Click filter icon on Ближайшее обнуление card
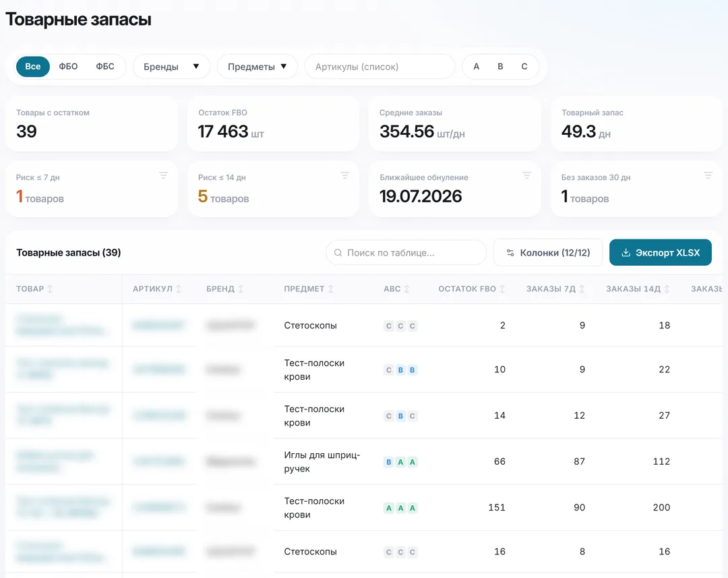This screenshot has width=728, height=578. [x=526, y=175]
